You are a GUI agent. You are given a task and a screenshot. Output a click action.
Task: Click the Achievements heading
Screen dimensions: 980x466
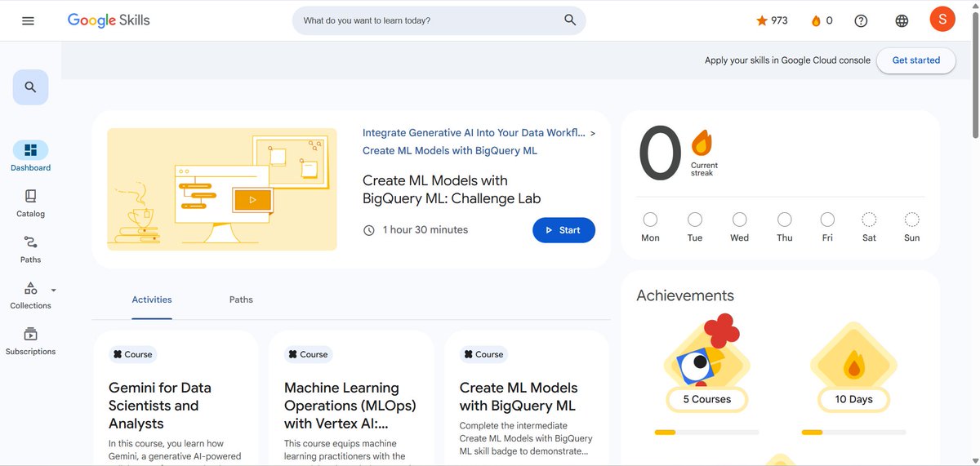pos(685,295)
